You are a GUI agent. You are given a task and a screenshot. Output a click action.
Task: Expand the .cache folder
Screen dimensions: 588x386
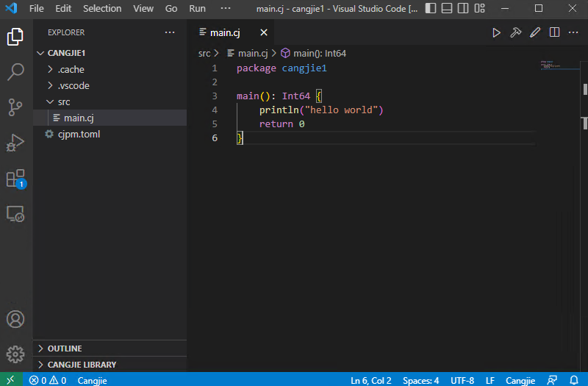coord(71,70)
